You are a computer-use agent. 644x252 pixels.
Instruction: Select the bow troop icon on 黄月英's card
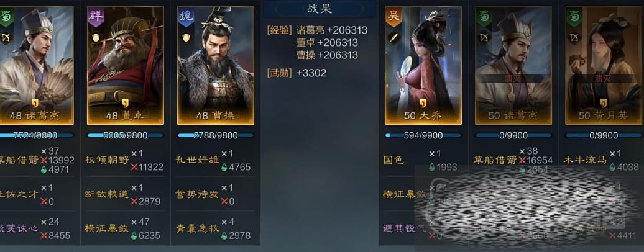point(574,38)
